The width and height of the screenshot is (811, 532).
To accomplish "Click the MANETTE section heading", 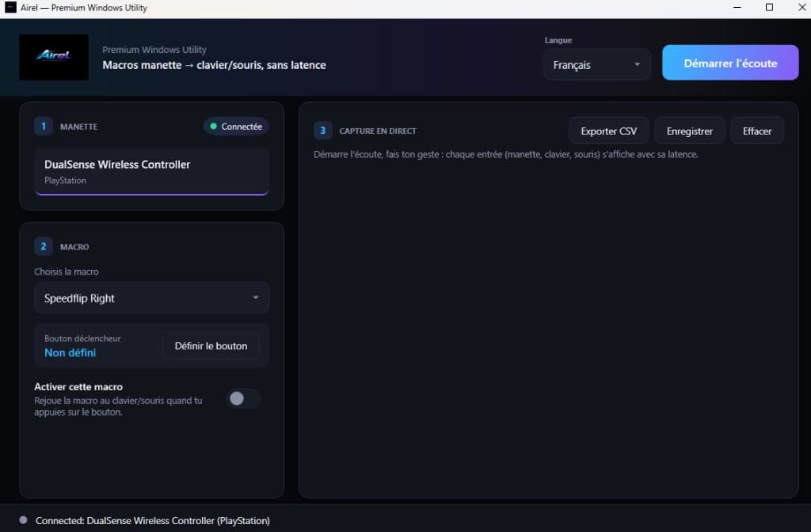I will pyautogui.click(x=78, y=127).
